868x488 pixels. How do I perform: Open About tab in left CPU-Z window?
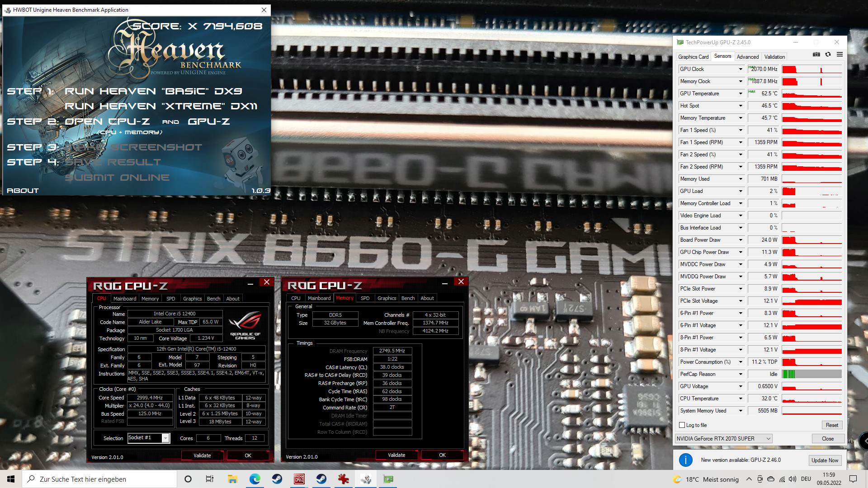point(233,299)
